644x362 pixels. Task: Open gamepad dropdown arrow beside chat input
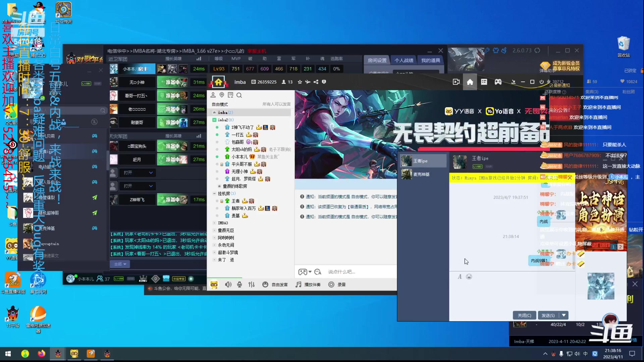[310, 272]
